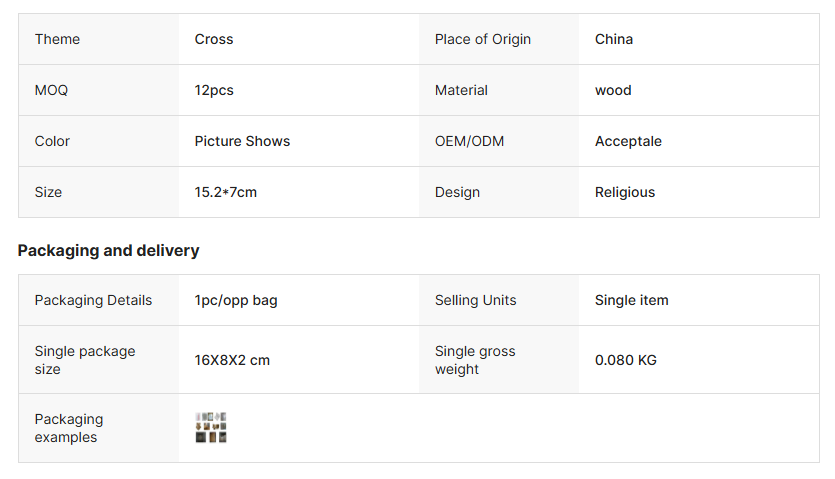Image resolution: width=835 pixels, height=479 pixels.
Task: Click the Single item selling units value
Action: [631, 301]
